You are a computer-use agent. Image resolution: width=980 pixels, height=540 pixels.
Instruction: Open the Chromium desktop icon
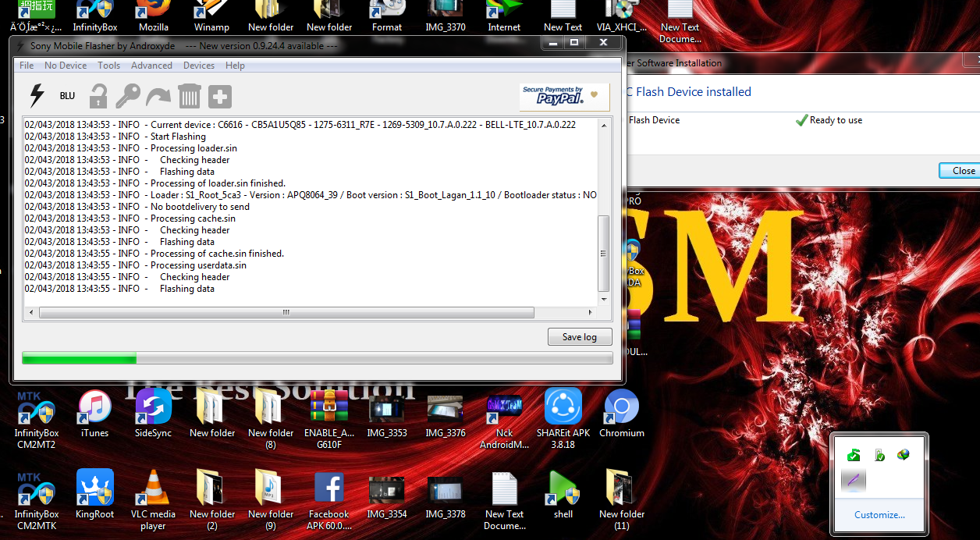coord(622,414)
